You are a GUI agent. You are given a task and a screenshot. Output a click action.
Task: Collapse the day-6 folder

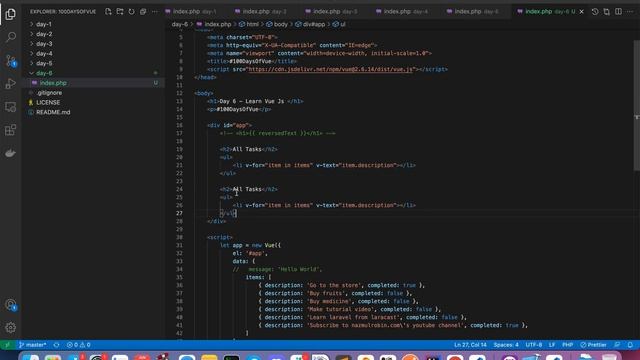click(x=93, y=73)
